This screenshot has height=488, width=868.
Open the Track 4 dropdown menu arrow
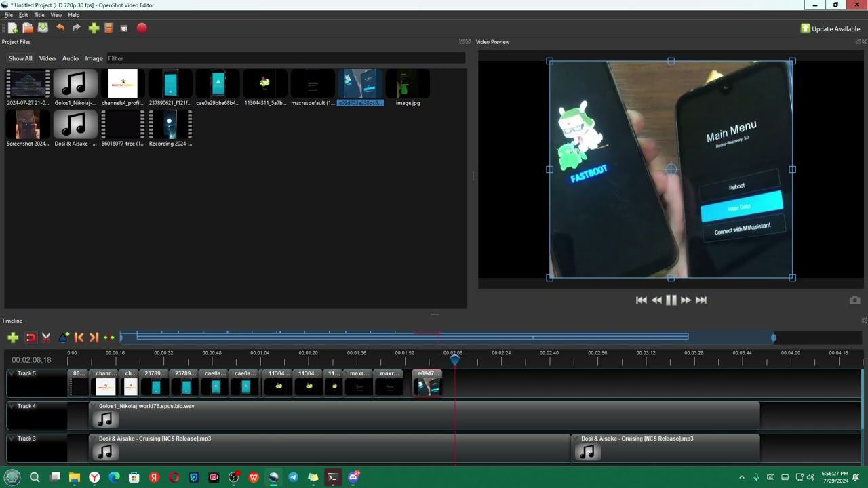tap(12, 407)
